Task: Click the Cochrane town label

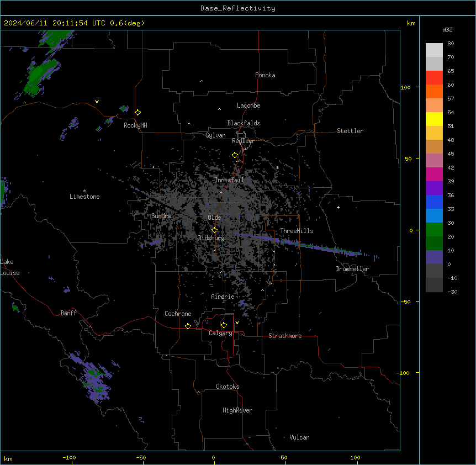Action: (178, 314)
